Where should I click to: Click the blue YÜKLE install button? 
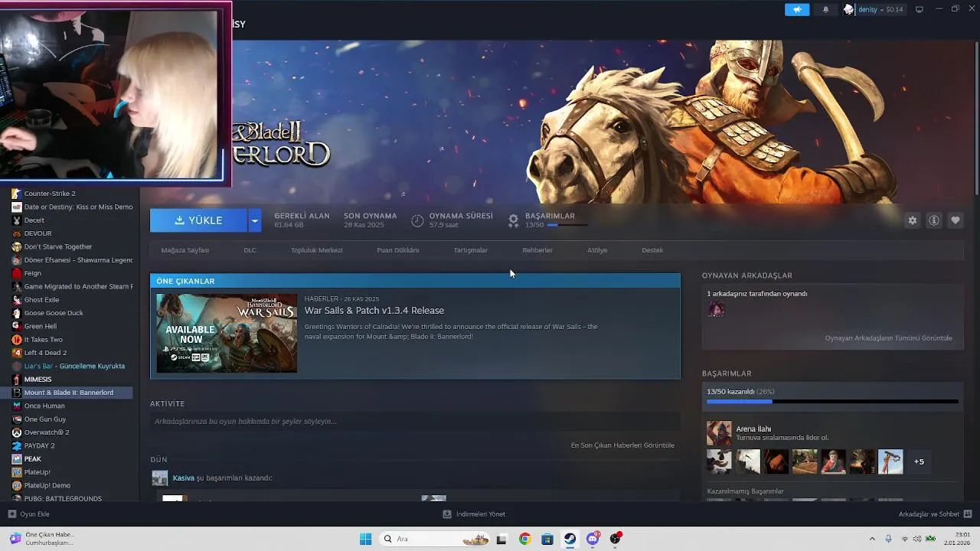(x=198, y=220)
